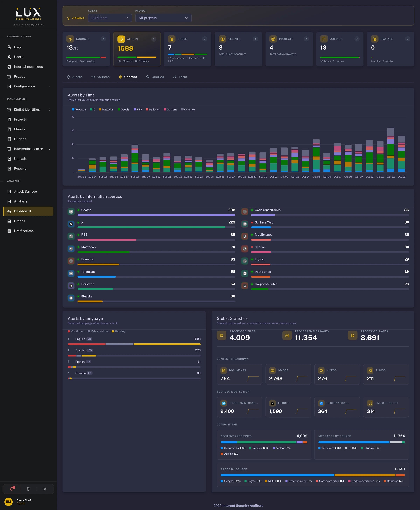This screenshot has width=420, height=510.
Task: Click the Code repositories source icon
Action: 245,212
